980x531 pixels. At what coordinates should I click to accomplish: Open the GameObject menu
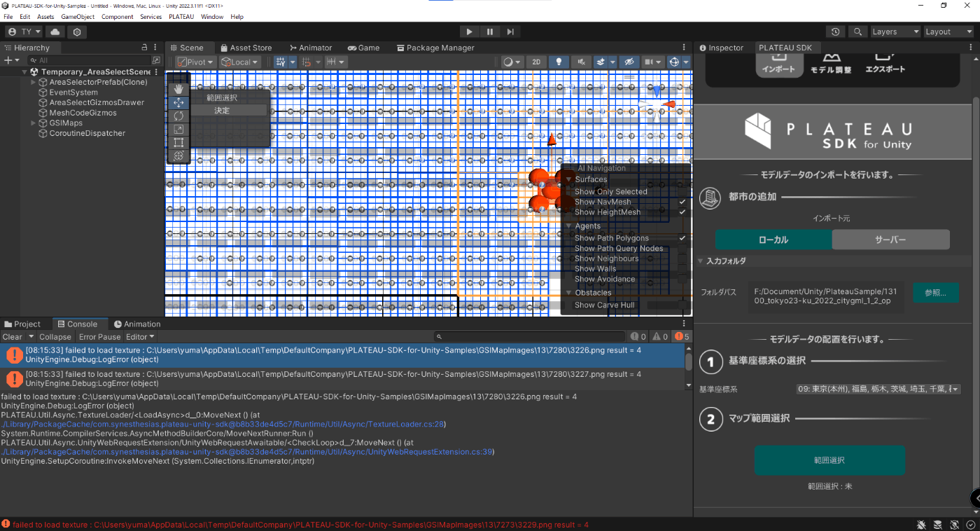point(78,16)
